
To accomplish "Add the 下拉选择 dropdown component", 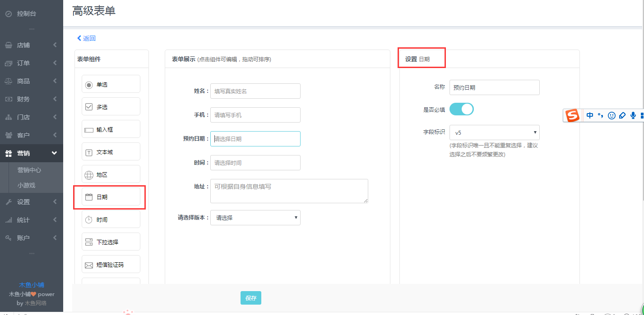I will tap(111, 242).
